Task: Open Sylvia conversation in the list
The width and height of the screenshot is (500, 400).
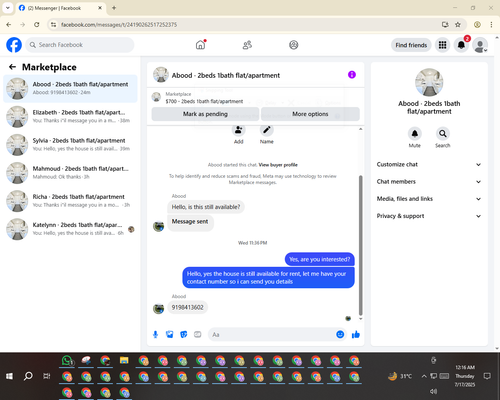Action: [70, 145]
